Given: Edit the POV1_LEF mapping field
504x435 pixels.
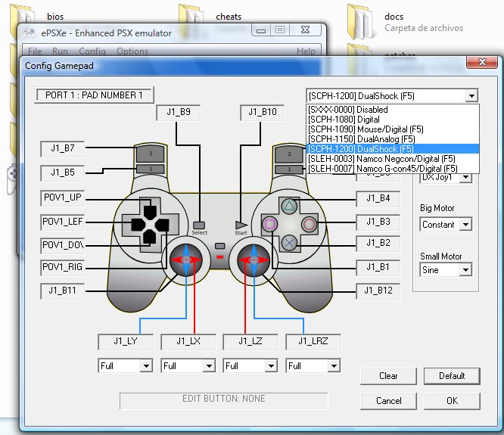Looking at the screenshot, I should [x=63, y=222].
